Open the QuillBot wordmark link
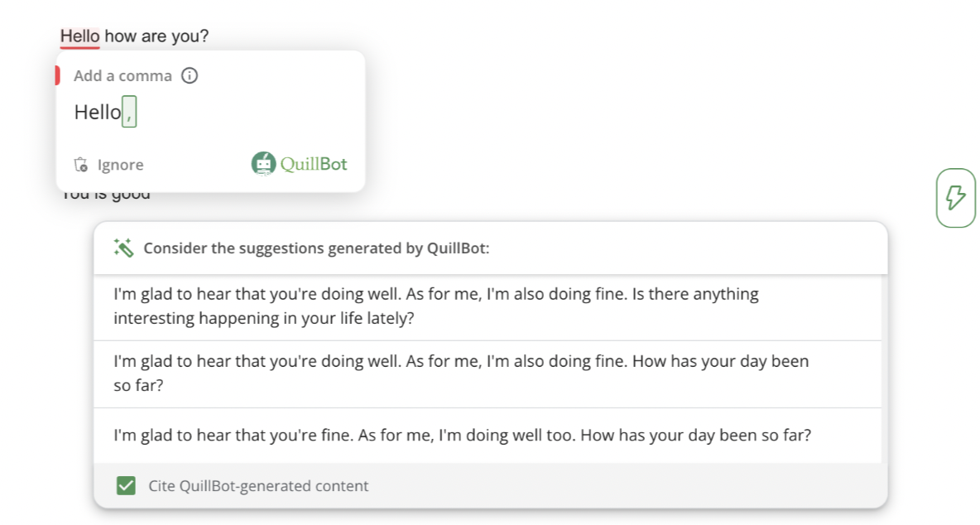 pos(314,164)
